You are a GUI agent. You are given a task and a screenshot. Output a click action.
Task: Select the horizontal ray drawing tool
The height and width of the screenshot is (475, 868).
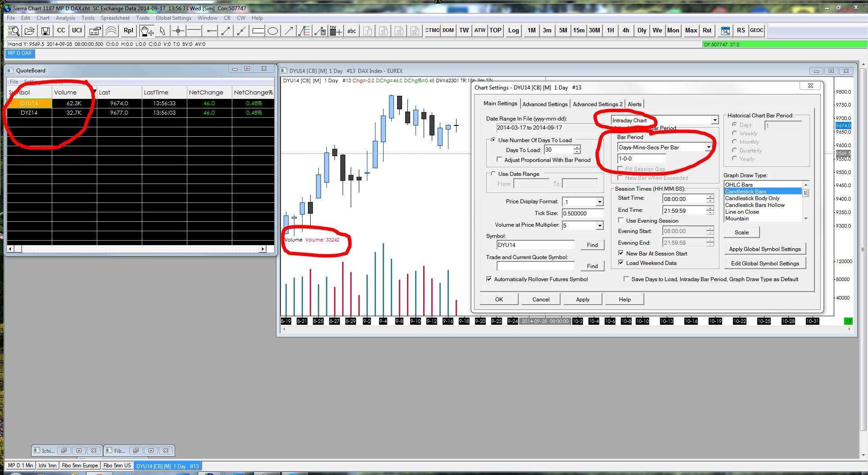click(211, 31)
